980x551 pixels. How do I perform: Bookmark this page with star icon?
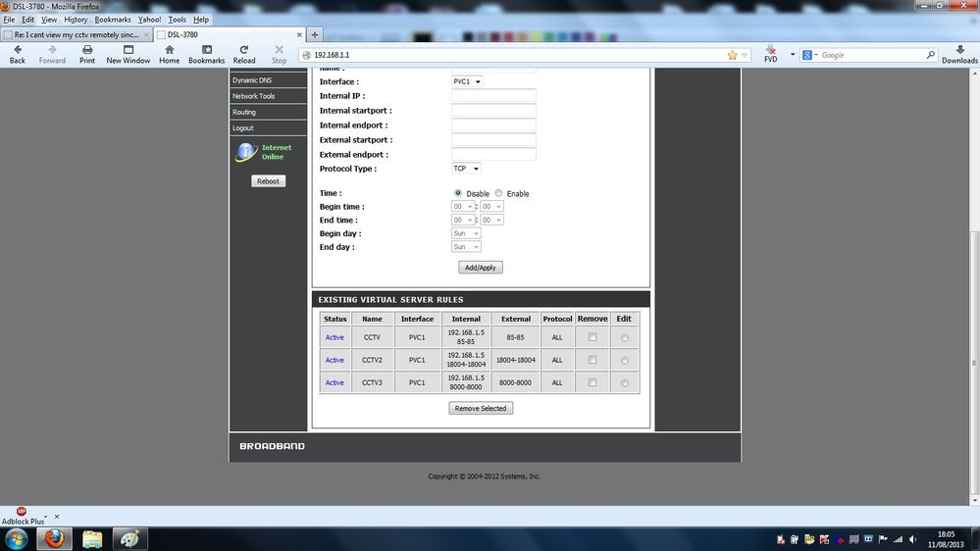[732, 55]
